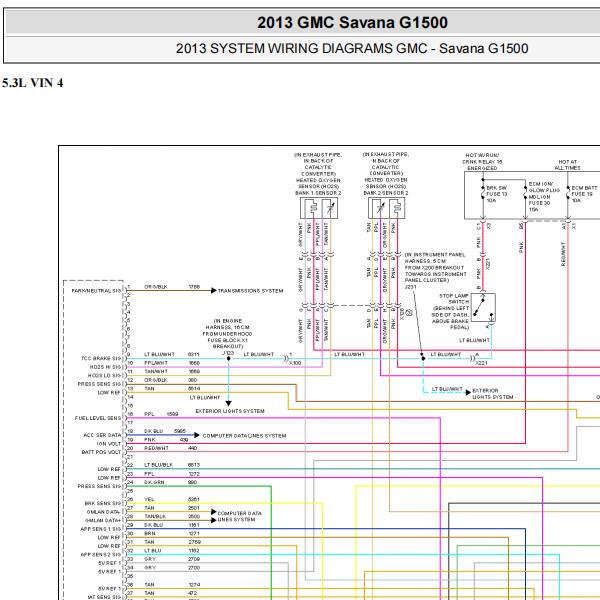Click the J123 splice dot
Viewport: 600px width, 600px height.
click(x=228, y=359)
